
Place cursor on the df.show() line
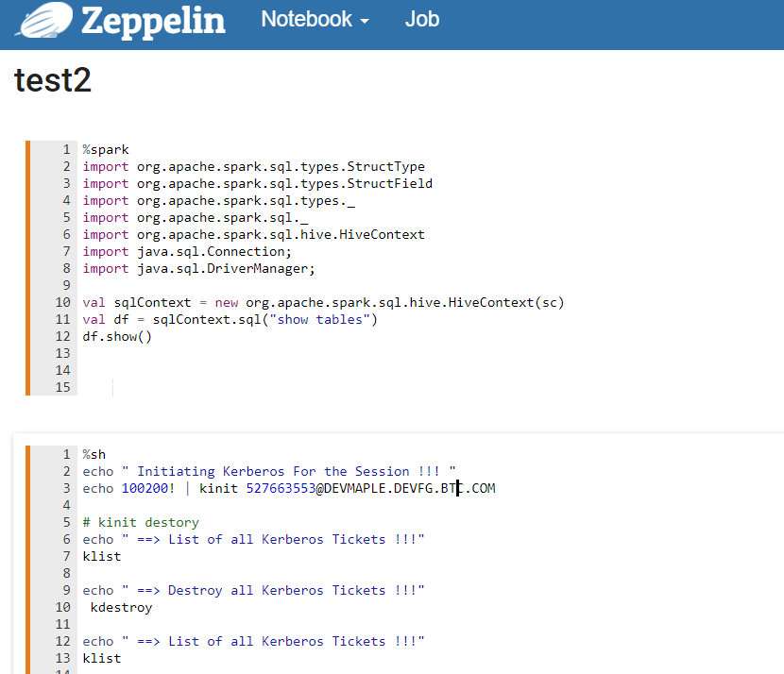pos(115,336)
